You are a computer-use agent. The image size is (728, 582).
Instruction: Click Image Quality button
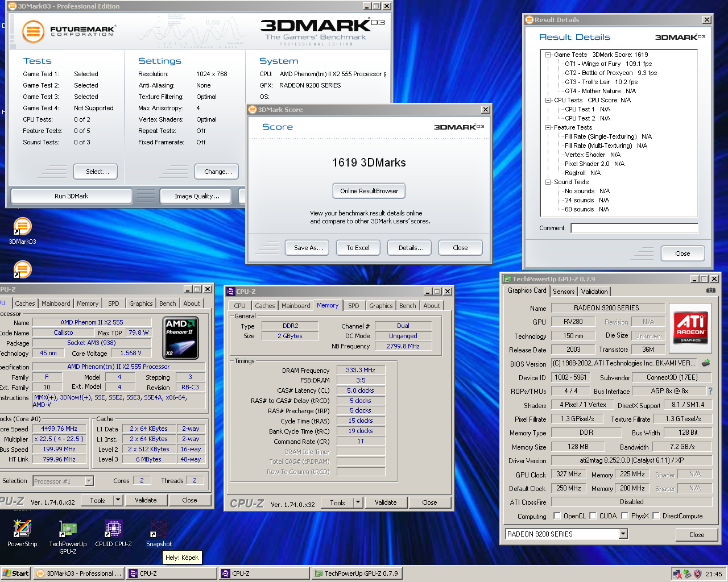pos(197,196)
